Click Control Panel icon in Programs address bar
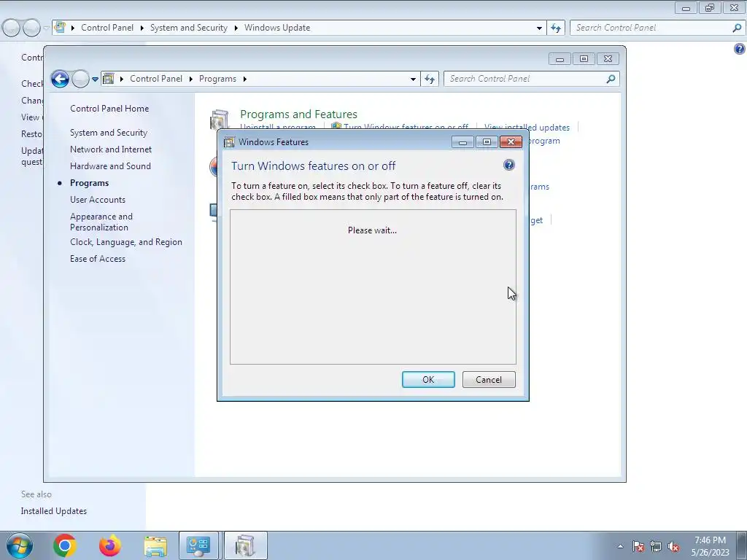Screen dimensions: 747x560 109,79
